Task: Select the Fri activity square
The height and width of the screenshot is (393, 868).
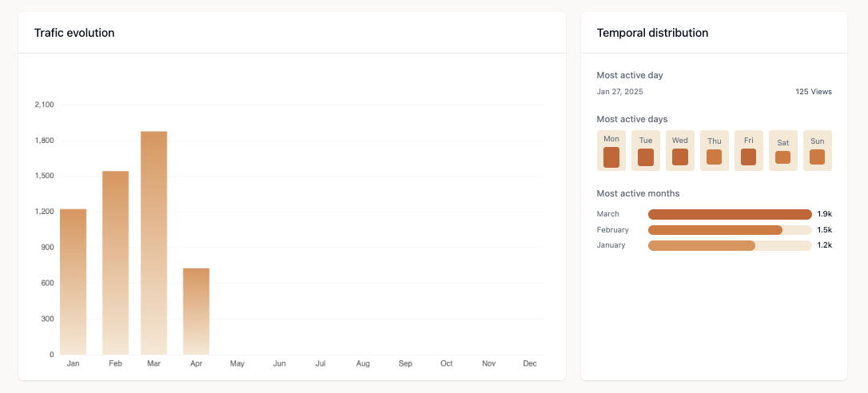Action: click(749, 157)
